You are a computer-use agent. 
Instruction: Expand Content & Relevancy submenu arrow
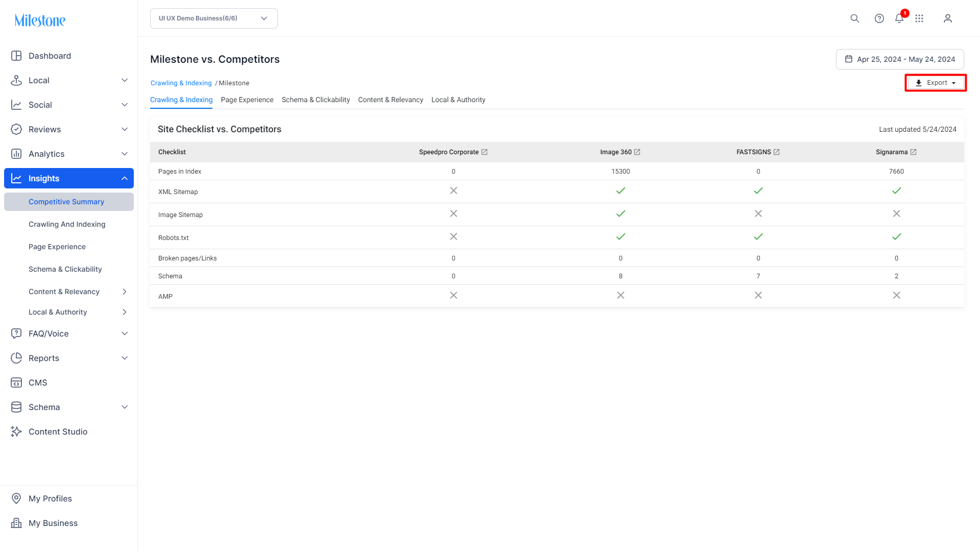click(125, 292)
